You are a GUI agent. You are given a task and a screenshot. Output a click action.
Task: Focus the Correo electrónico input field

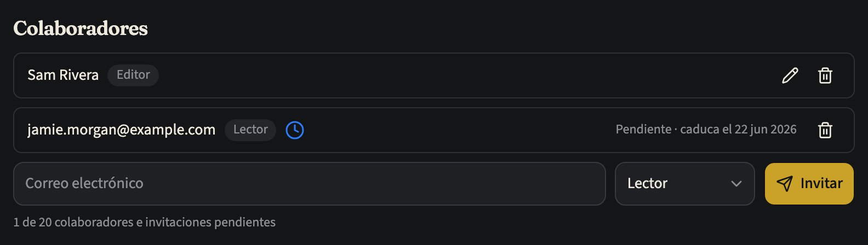[310, 184]
